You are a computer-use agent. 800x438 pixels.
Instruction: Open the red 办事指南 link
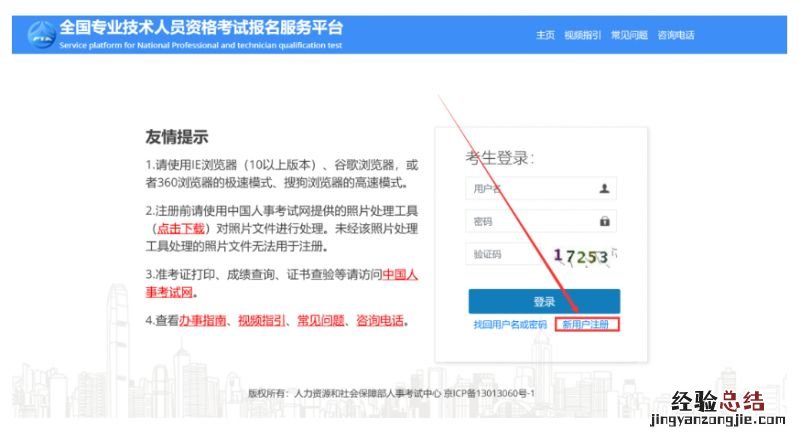(x=203, y=321)
